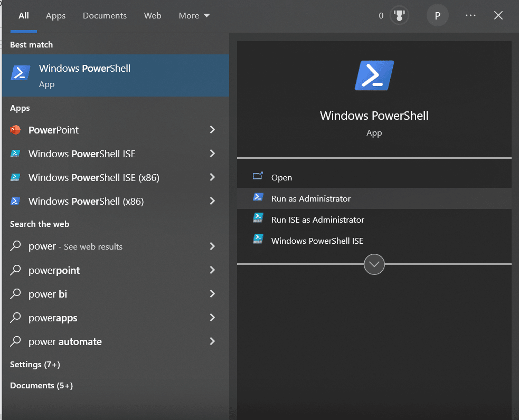Open the P account avatar

[437, 15]
